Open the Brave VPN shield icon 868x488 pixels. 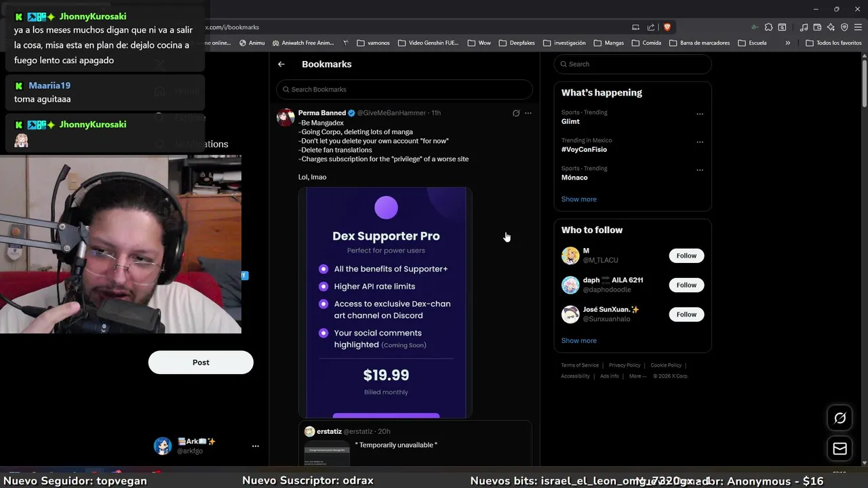point(844,27)
